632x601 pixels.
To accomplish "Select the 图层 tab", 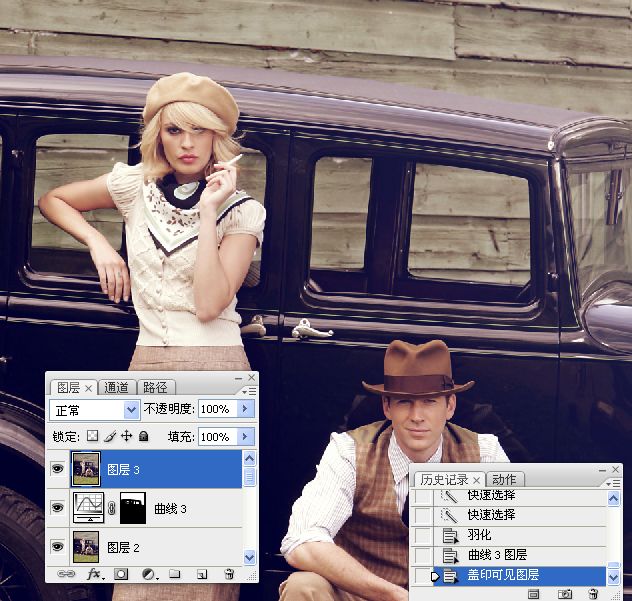I will 69,388.
